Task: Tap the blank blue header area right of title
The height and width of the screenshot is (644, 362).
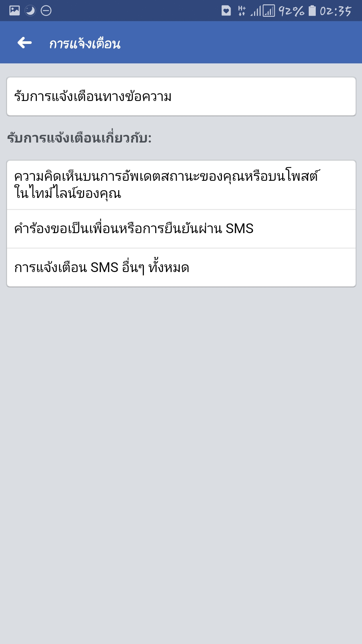Action: [x=241, y=43]
